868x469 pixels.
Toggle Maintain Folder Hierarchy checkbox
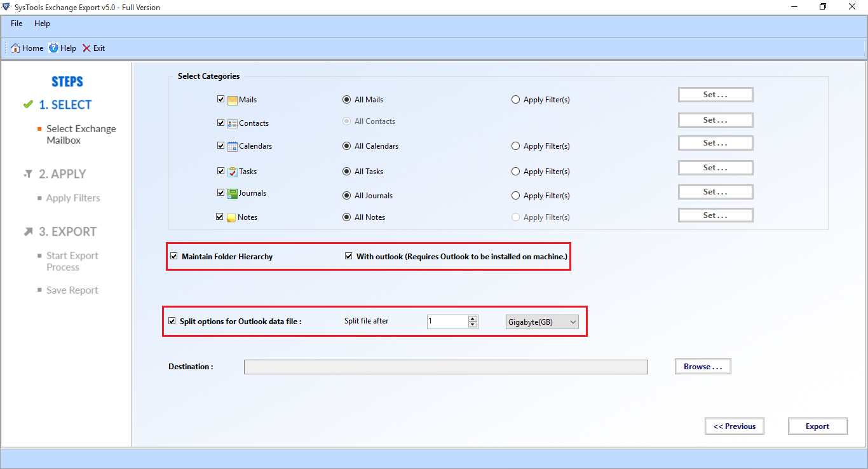[x=174, y=257]
